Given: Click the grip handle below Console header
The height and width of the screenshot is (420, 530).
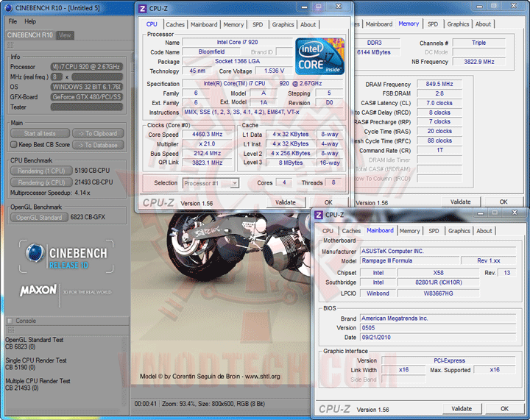Looking at the screenshot, I should [10, 330].
